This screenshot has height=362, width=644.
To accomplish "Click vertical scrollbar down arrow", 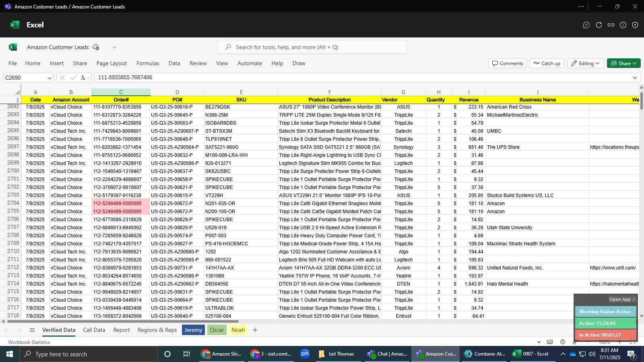I will (641, 316).
